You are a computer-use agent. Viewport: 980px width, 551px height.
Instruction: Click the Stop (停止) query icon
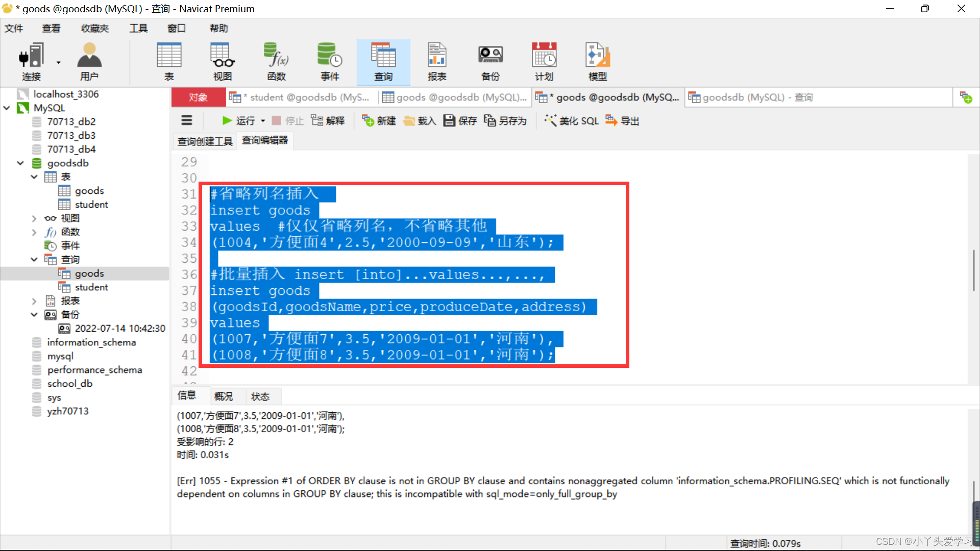[x=288, y=121]
